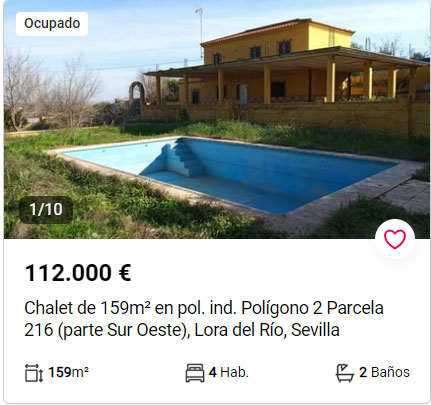Click the Lora del Río, Sevilla text
The width and height of the screenshot is (431, 405).
pyautogui.click(x=267, y=330)
